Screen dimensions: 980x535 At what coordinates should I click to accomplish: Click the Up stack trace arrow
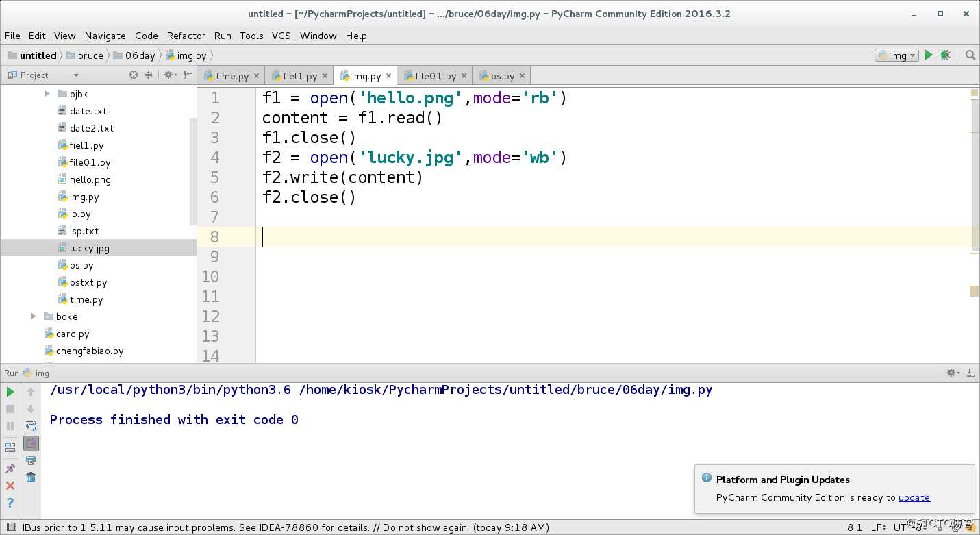click(x=31, y=392)
